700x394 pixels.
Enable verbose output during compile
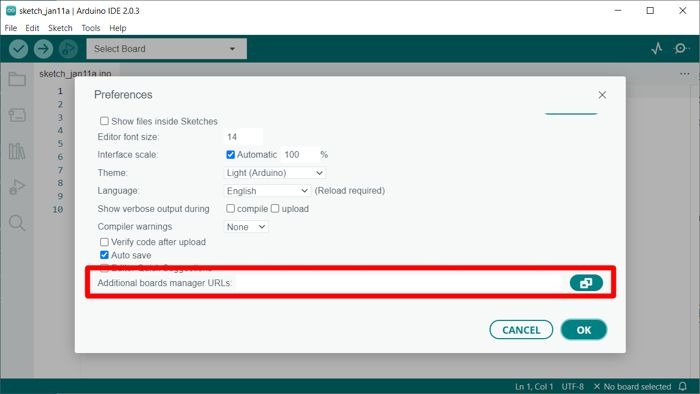tap(230, 208)
